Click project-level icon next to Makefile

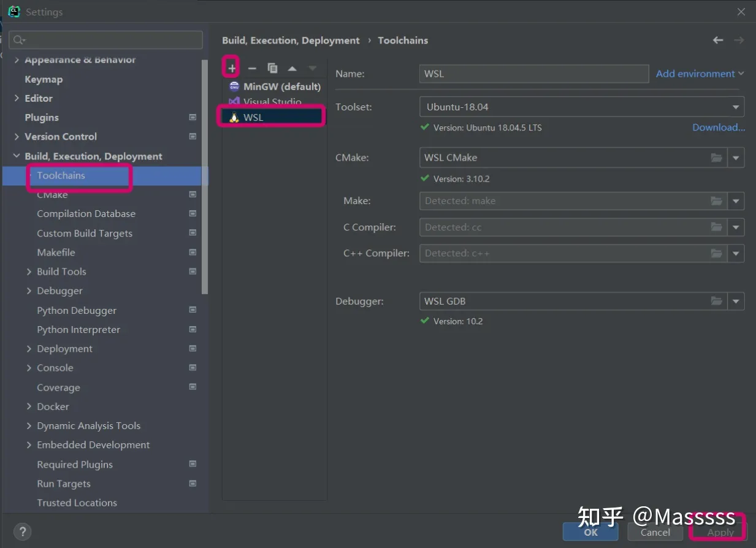click(193, 252)
